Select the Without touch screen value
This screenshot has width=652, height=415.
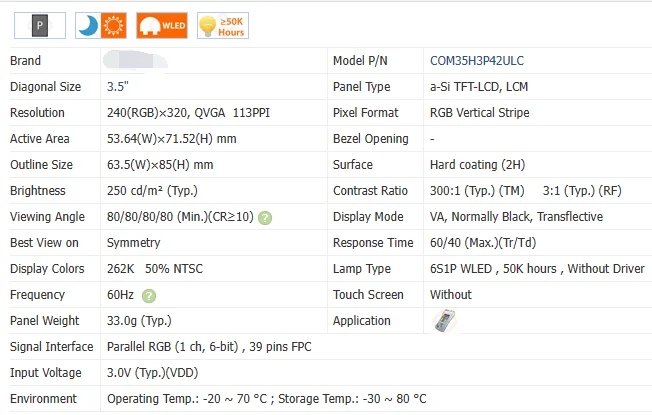coord(451,295)
